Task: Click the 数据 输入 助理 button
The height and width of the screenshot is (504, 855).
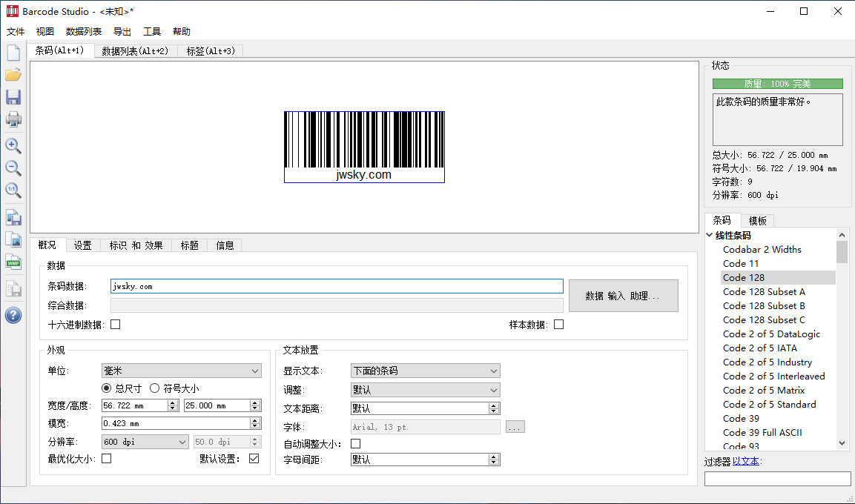Action: [x=623, y=296]
